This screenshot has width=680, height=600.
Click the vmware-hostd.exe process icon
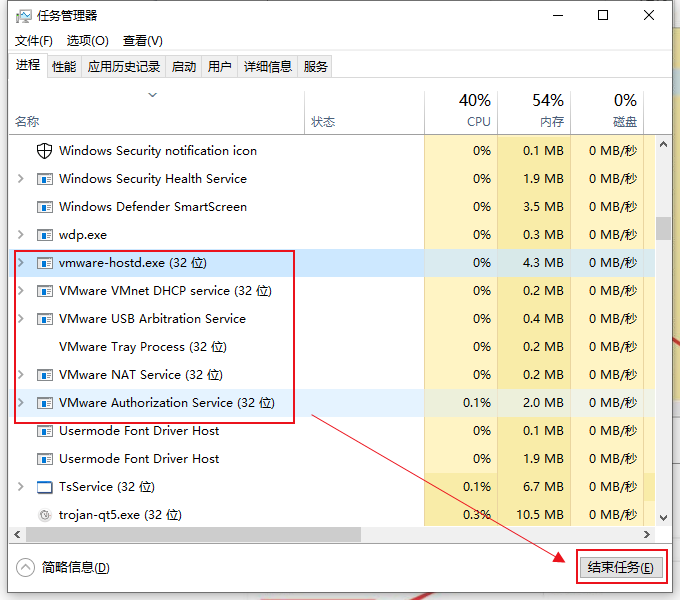pos(45,263)
